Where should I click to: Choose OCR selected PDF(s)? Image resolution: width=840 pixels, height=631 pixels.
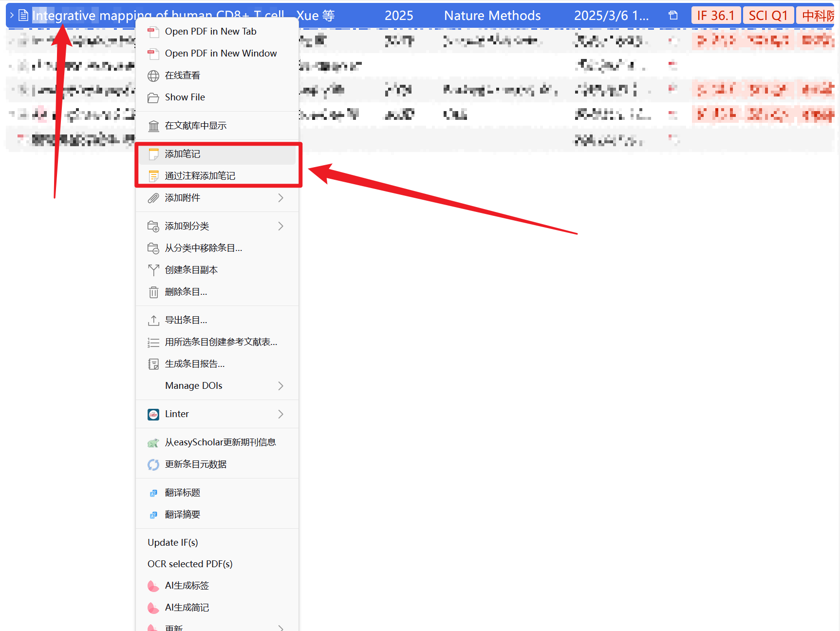click(190, 564)
